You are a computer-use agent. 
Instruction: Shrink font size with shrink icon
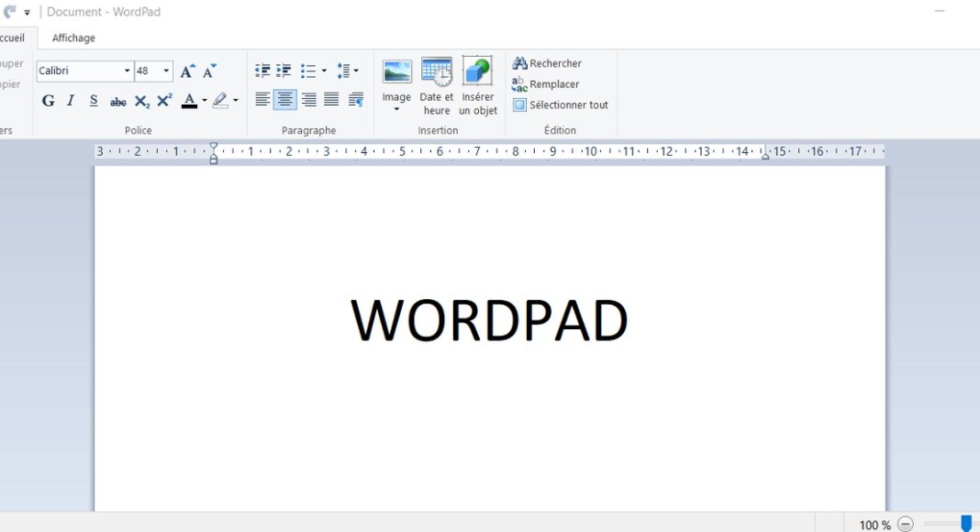point(209,72)
